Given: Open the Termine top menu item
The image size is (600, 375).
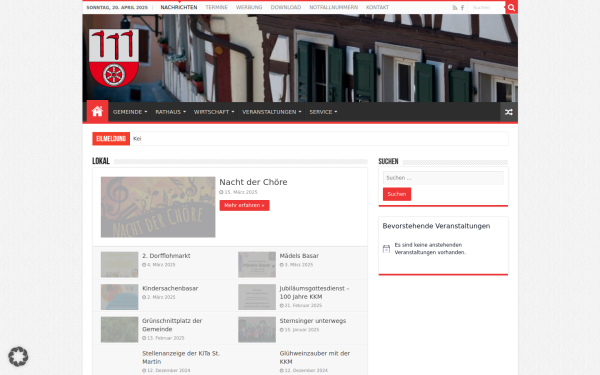Looking at the screenshot, I should (x=216, y=7).
